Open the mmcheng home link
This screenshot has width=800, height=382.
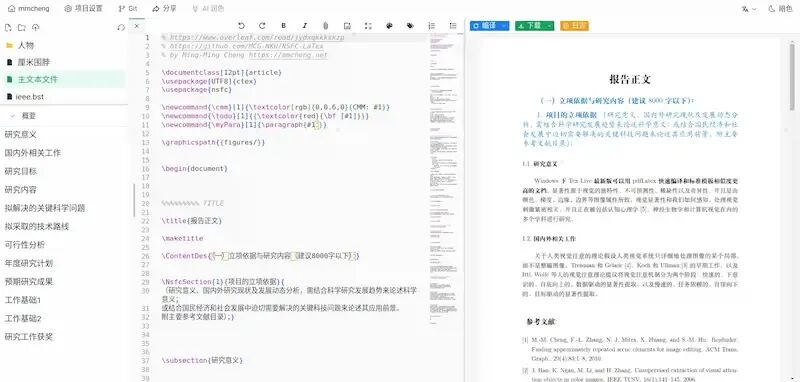(29, 9)
